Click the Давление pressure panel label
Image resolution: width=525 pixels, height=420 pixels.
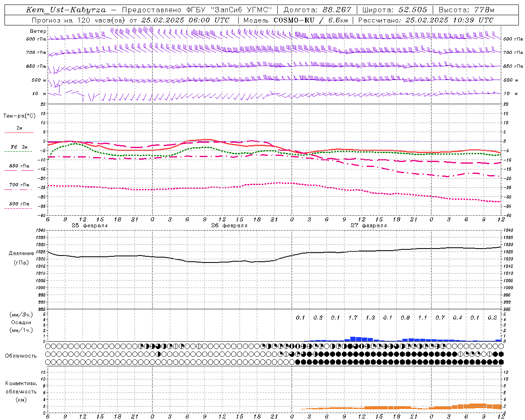(21, 253)
